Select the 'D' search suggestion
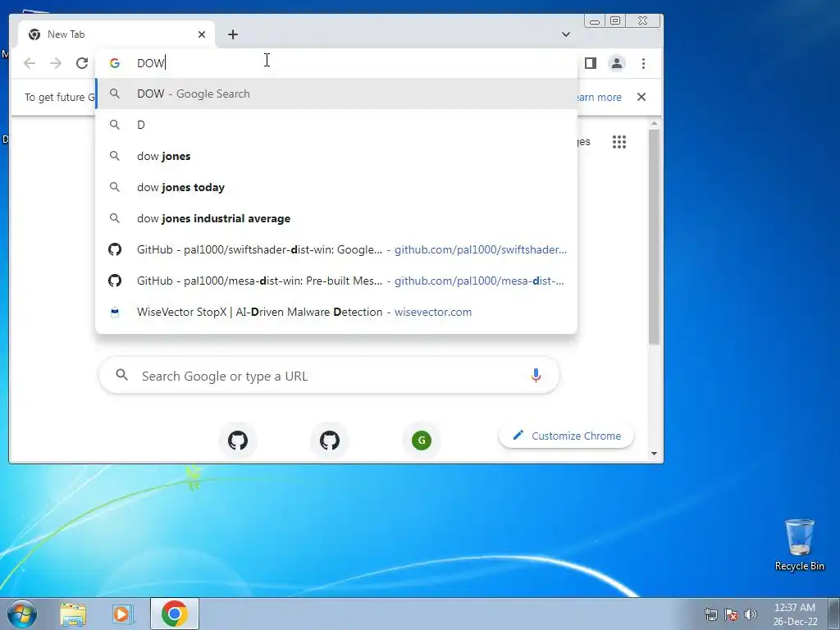The height and width of the screenshot is (630, 840). click(336, 125)
